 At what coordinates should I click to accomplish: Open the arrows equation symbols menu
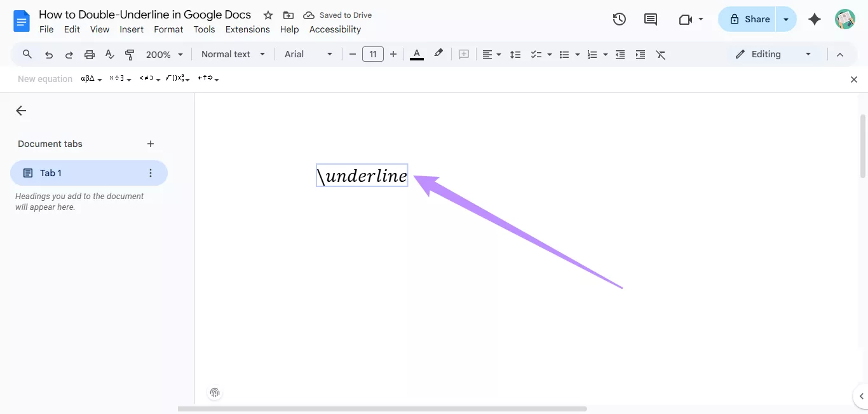(208, 78)
